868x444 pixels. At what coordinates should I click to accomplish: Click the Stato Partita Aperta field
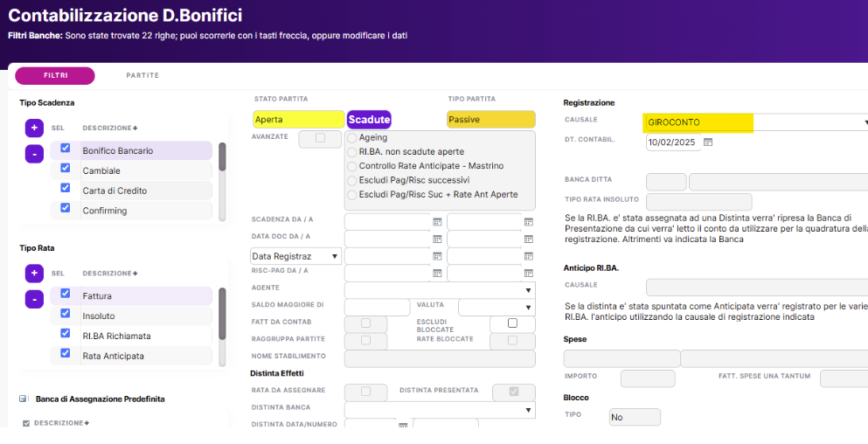298,120
